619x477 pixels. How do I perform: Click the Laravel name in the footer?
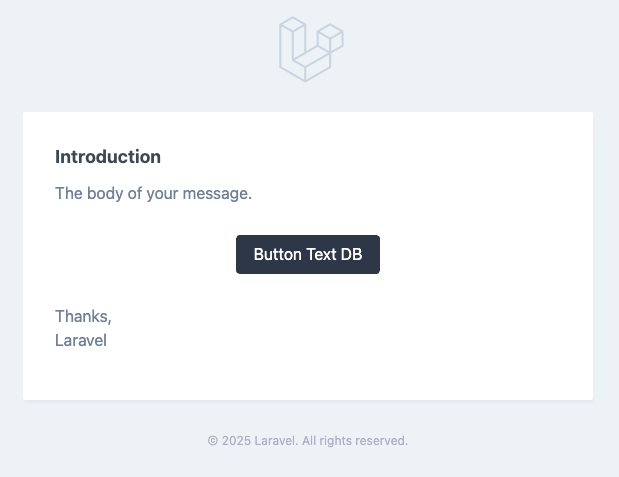pyautogui.click(x=275, y=440)
